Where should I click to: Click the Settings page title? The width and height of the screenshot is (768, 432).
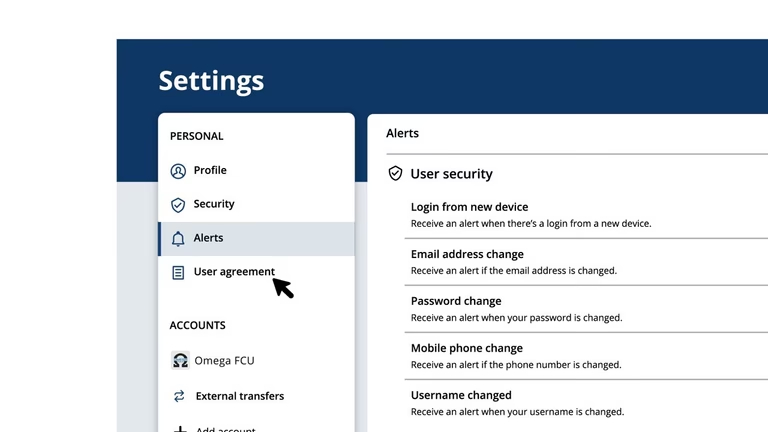[211, 81]
